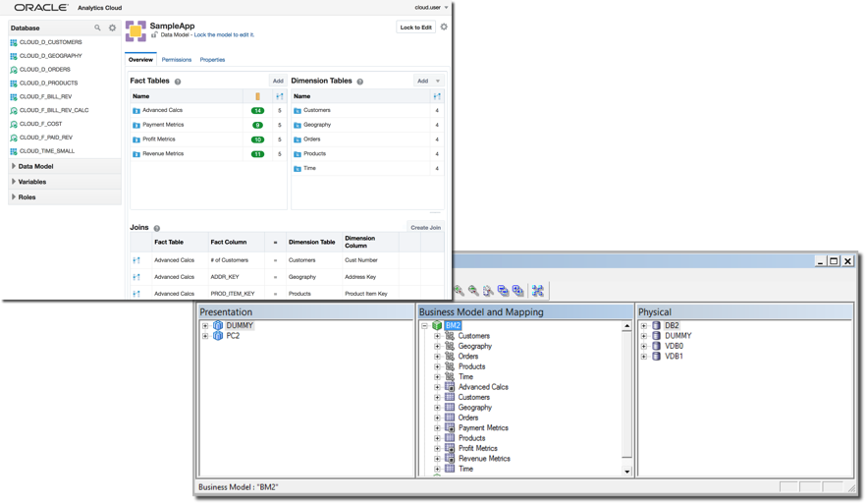Click the Business Model vertical scrollbar track
Image resolution: width=868 pixels, height=503 pixels.
pyautogui.click(x=626, y=399)
